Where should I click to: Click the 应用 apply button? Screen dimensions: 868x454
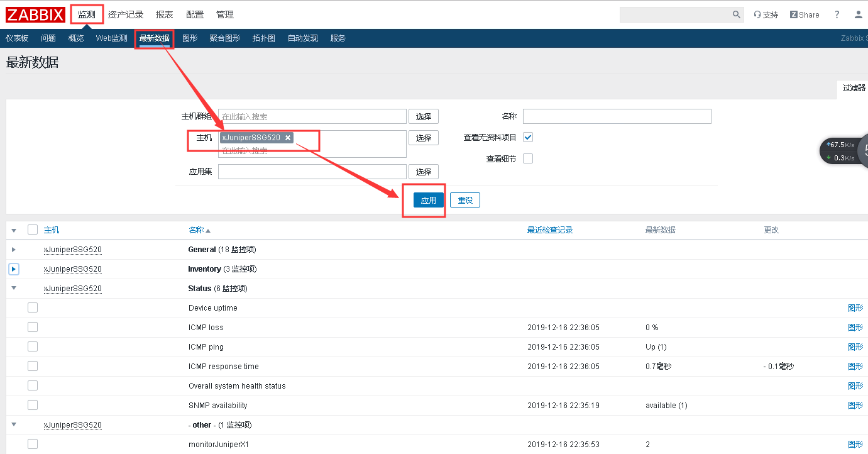pos(427,199)
